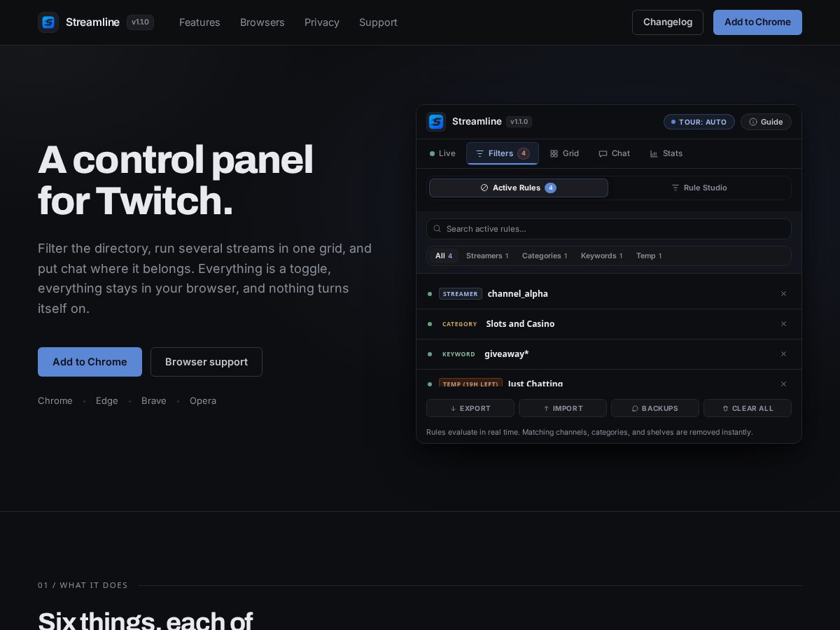
Task: Click the Streamline logo in the panel preview
Action: [x=436, y=122]
